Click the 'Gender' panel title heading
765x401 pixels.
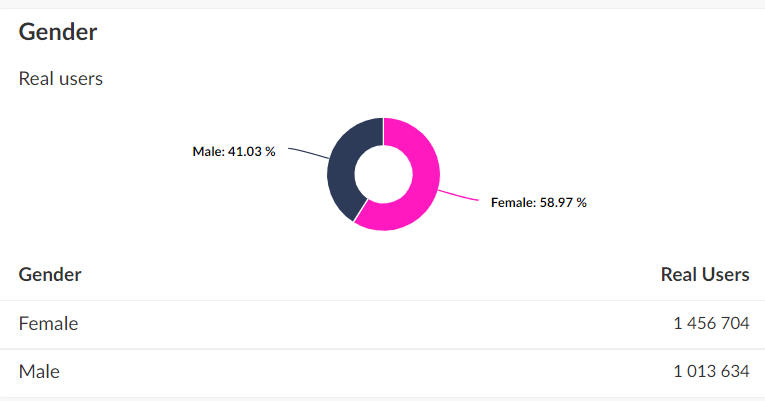pos(57,32)
